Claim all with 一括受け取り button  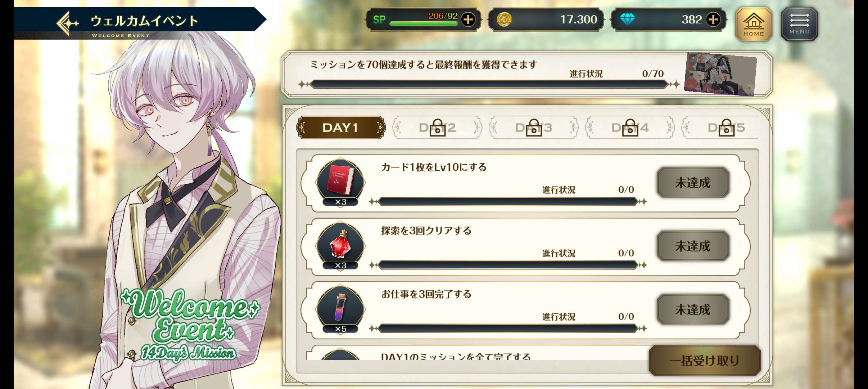click(705, 361)
